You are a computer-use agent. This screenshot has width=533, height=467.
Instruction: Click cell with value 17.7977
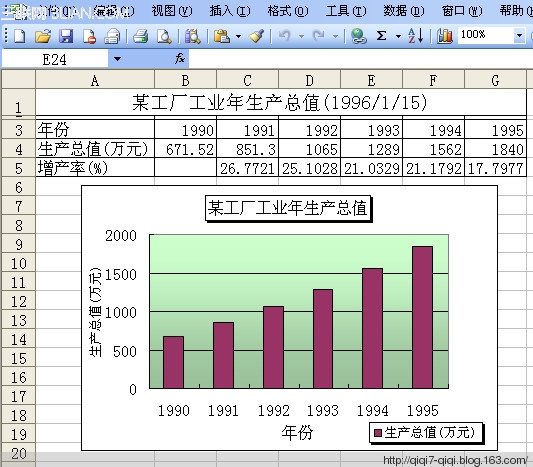pyautogui.click(x=495, y=168)
